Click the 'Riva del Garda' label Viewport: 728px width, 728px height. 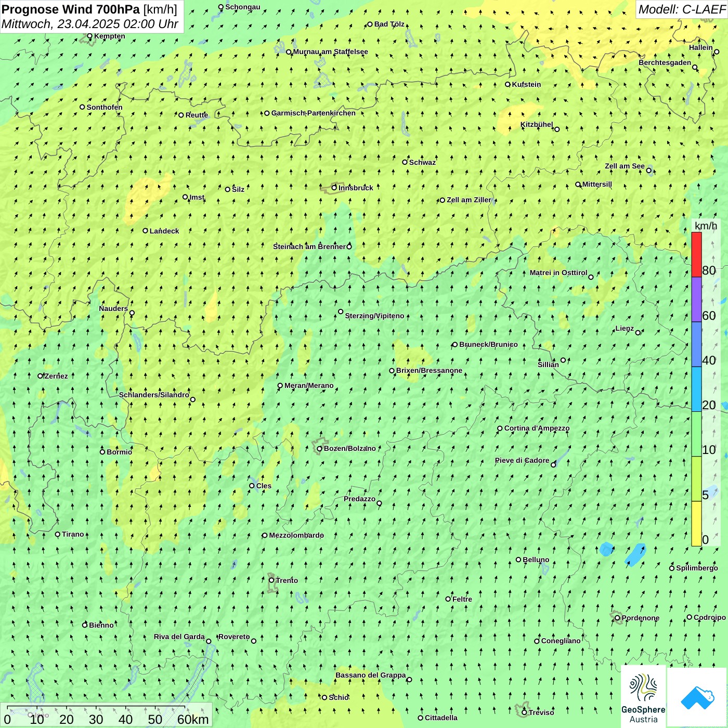[179, 636]
